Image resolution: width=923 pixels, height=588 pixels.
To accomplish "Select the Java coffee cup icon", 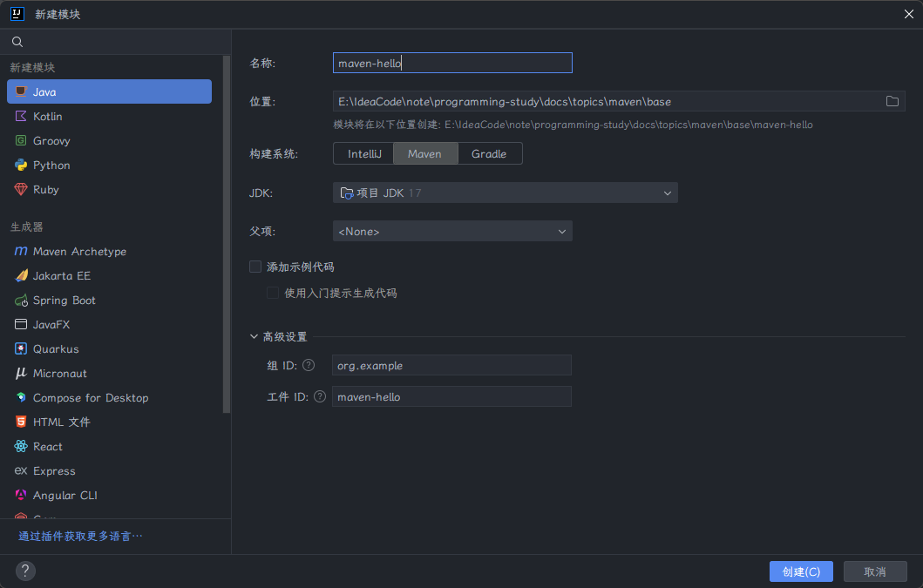I will [x=21, y=91].
